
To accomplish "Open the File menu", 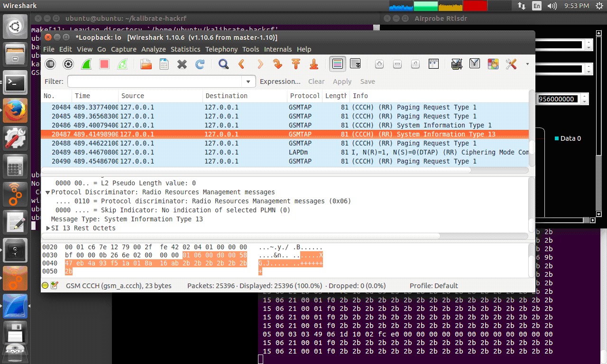I will [49, 49].
